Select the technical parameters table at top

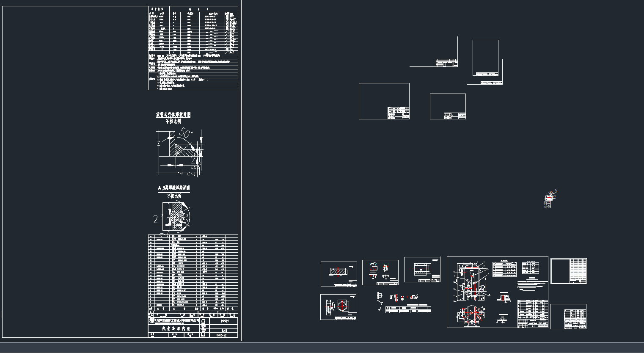coord(193,48)
